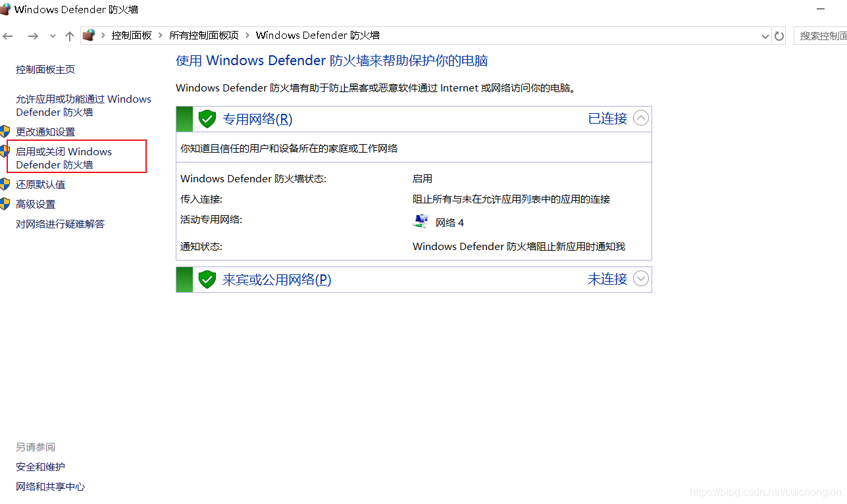Viewport: 847px width, 504px height.
Task: Open the recent locations dropdown arrow
Action: point(53,36)
